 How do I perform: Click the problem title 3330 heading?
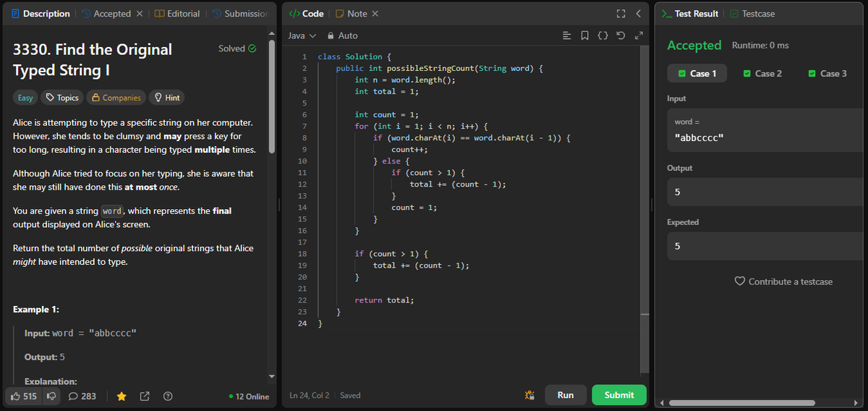(x=93, y=59)
